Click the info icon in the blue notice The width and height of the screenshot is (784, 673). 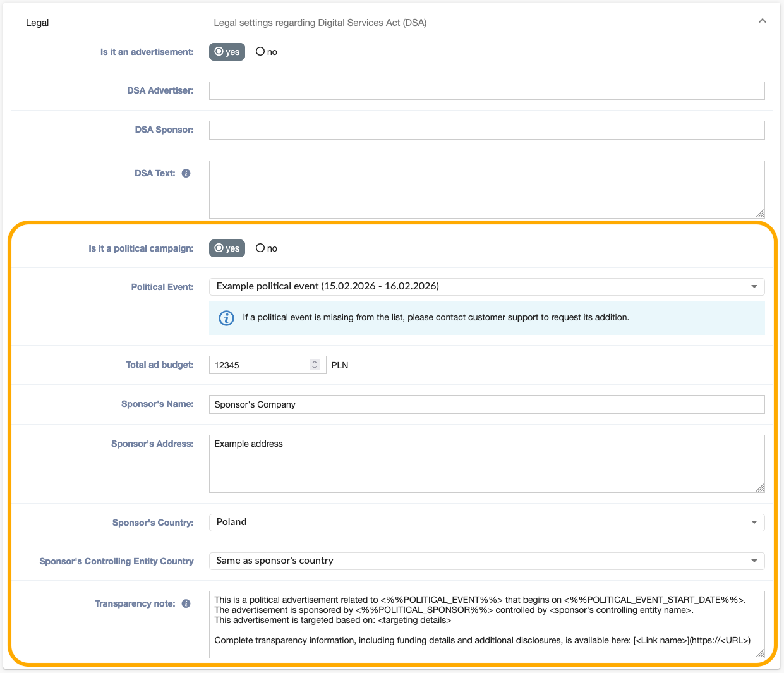coord(226,318)
